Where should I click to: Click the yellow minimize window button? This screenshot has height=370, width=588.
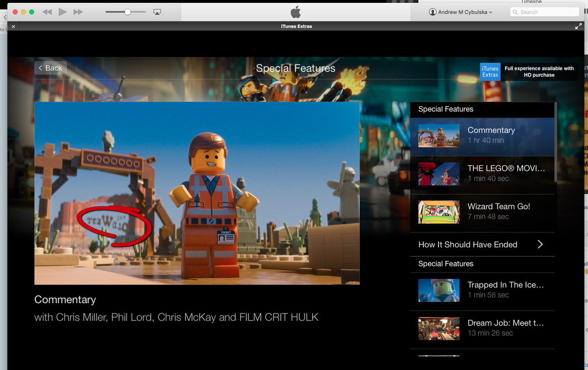click(23, 12)
